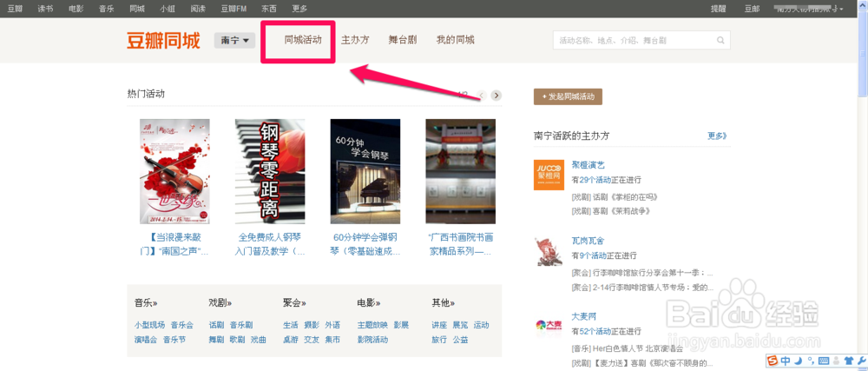Expand the 聚会» category
This screenshot has height=371, width=868.
coord(294,303)
